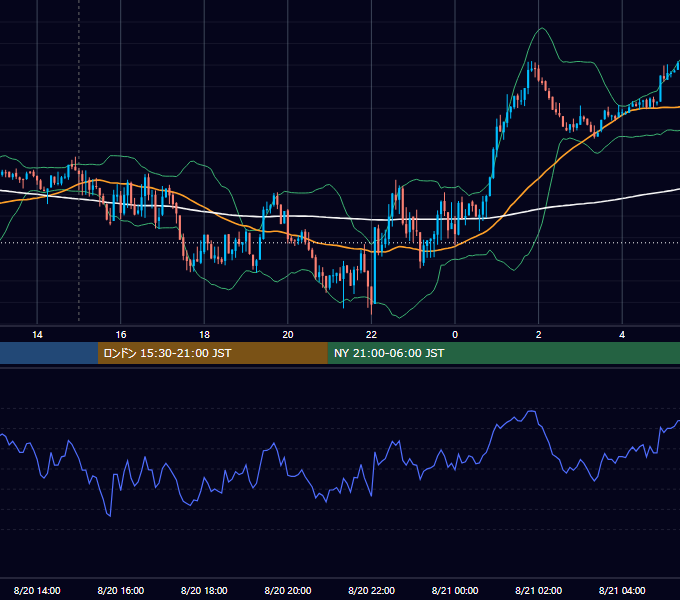Screen dimensions: 680x600
Task: Click the 8/21 04:00 date label
Action: pos(622,590)
